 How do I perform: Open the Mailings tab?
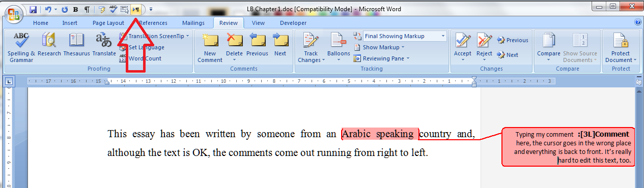(x=193, y=23)
